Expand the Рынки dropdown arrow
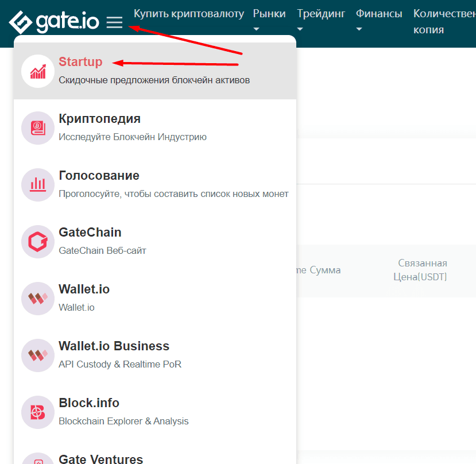This screenshot has width=476, height=464. tap(257, 29)
